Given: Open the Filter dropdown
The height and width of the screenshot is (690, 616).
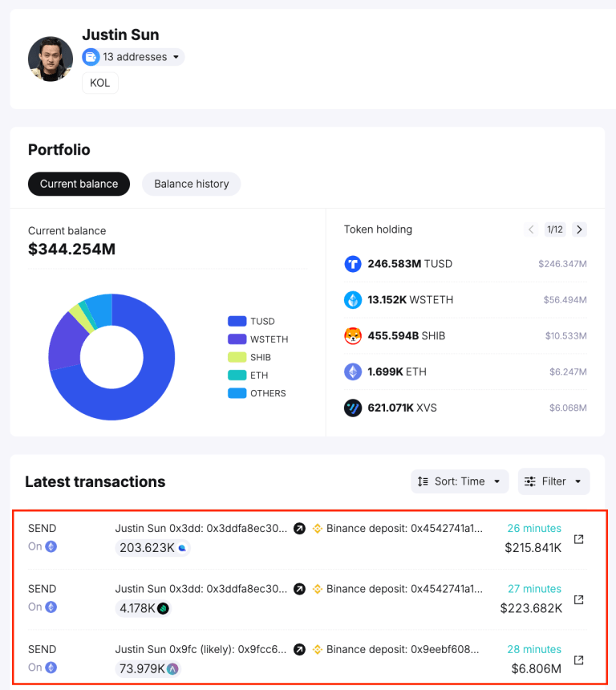Looking at the screenshot, I should pyautogui.click(x=553, y=481).
